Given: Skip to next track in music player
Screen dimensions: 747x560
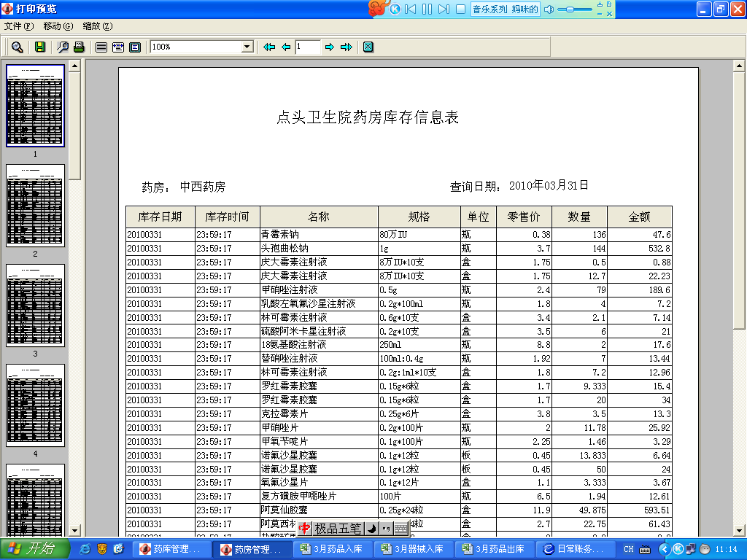Looking at the screenshot, I should (x=444, y=9).
